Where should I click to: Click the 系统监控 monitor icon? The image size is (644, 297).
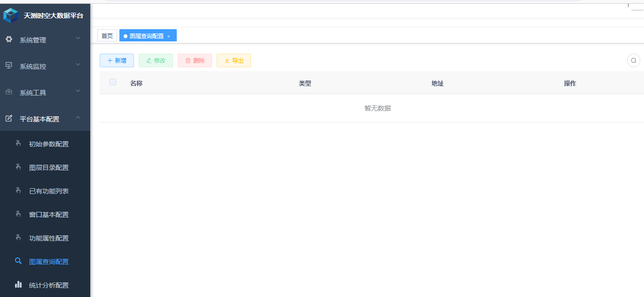click(x=9, y=65)
